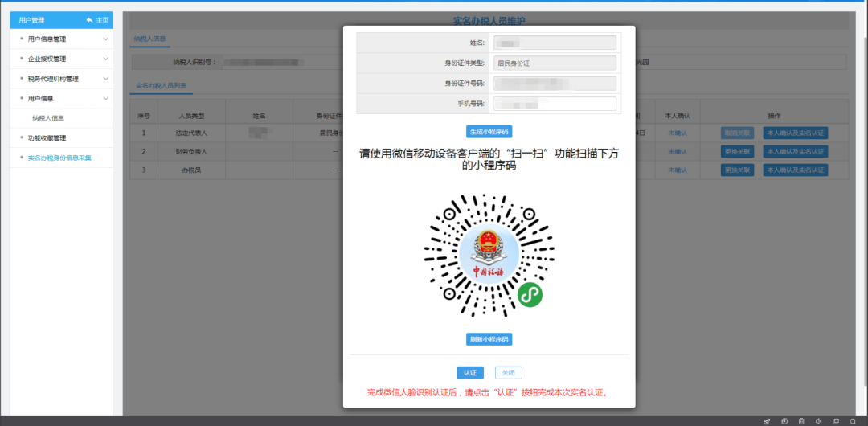Click the rocket accelerator icon in bottom bar
Image resolution: width=868 pixels, height=426 pixels.
(x=767, y=421)
